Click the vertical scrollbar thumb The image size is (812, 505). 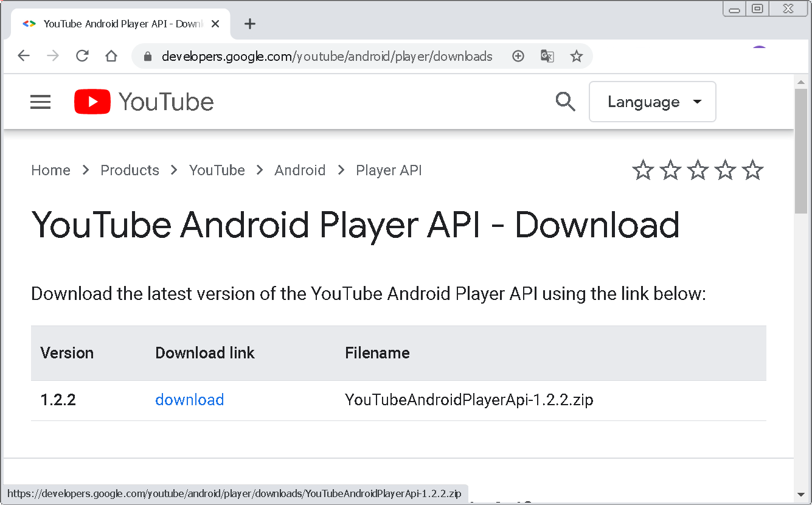pos(801,151)
